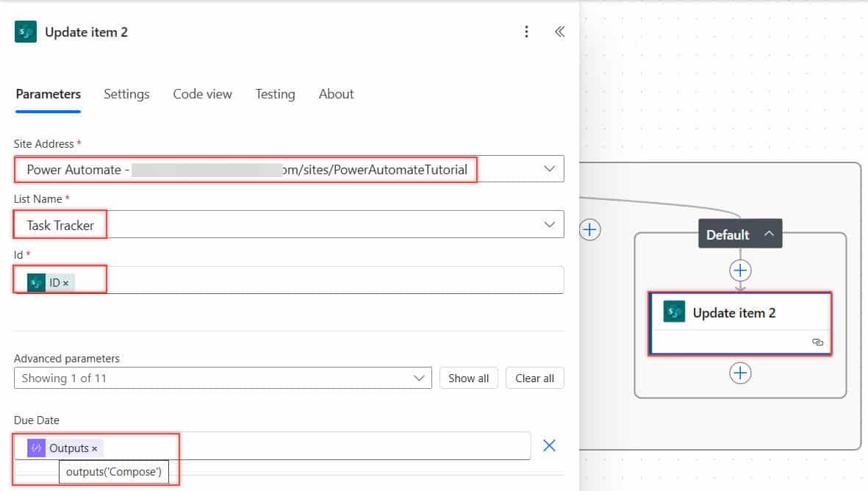The image size is (868, 491).
Task: Remove the ID token with its × icon
Action: tap(65, 282)
